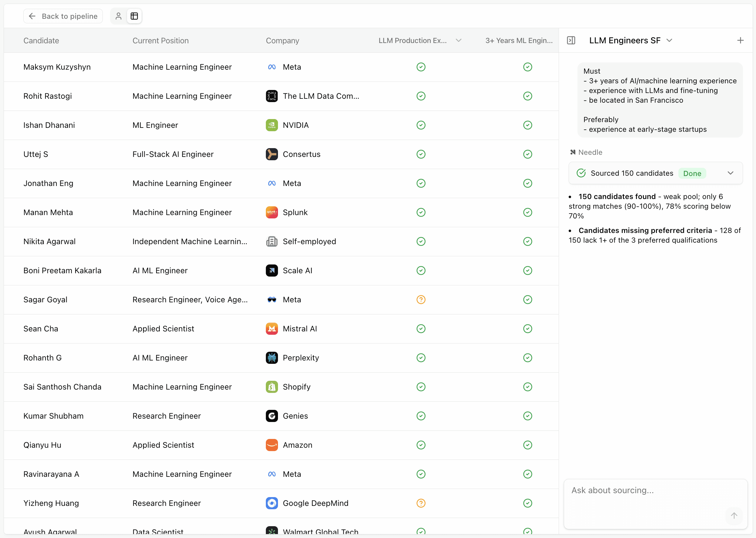Click Sagar Goyal's orange question status icon
This screenshot has height=538, width=756.
pyautogui.click(x=420, y=300)
